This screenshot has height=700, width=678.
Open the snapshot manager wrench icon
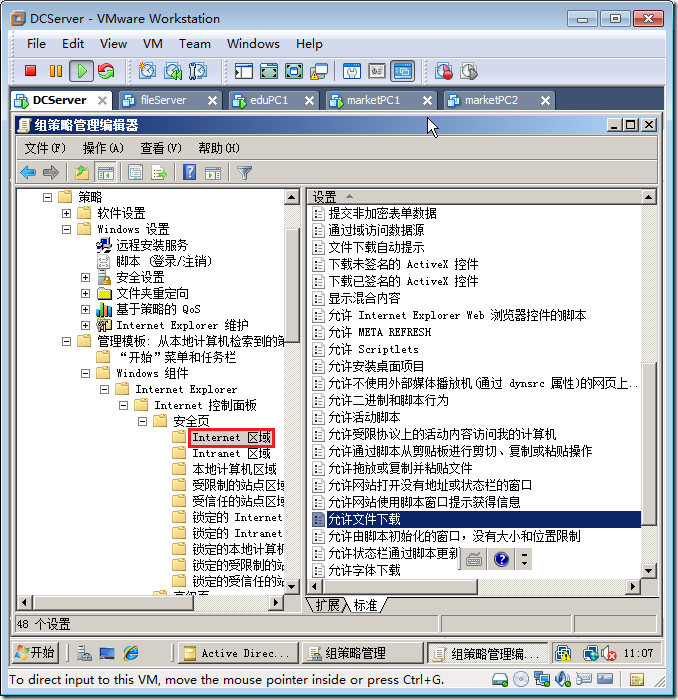(198, 71)
